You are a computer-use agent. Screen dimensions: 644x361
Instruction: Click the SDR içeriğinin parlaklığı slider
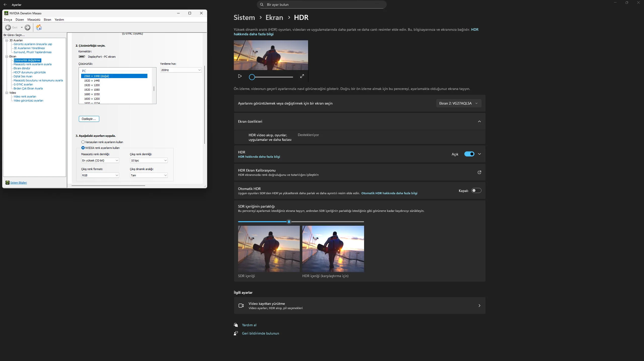click(x=289, y=222)
